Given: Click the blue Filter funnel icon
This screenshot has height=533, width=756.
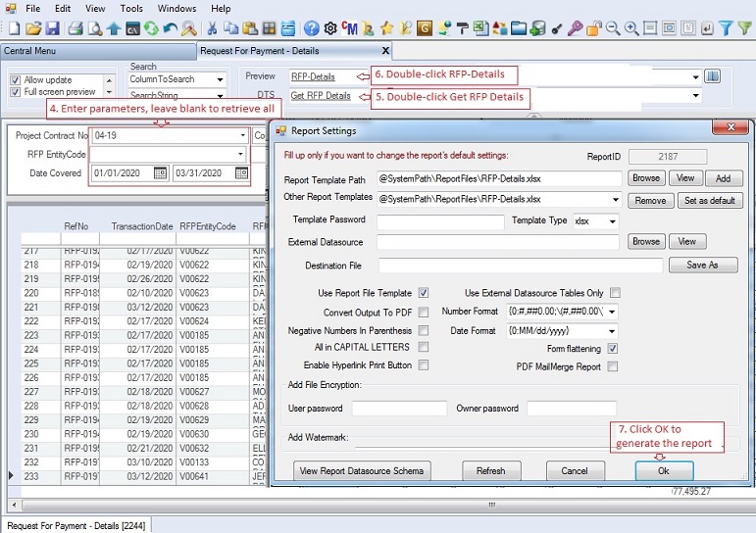Looking at the screenshot, I should pos(726,28).
